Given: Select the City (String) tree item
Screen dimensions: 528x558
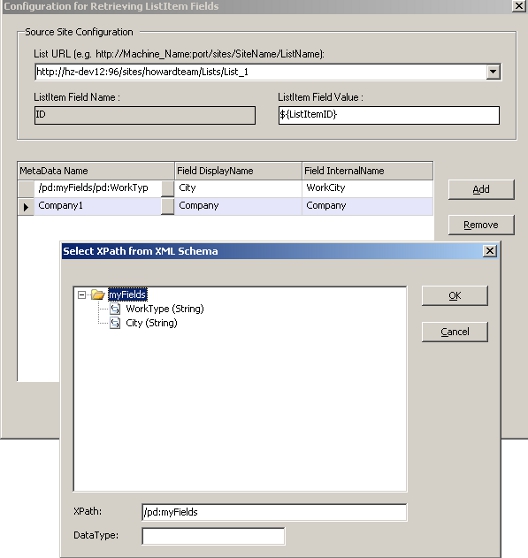Looking at the screenshot, I should click(152, 323).
